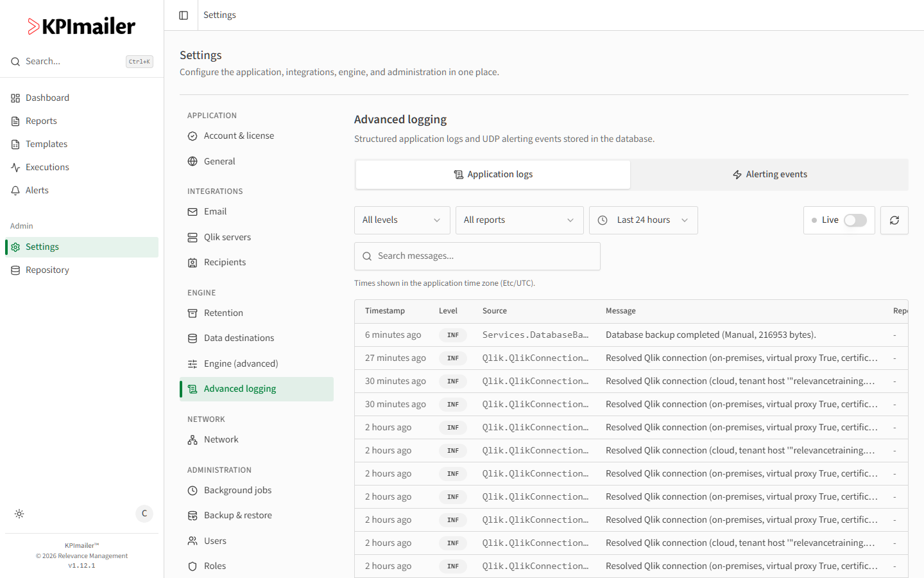Open Email integration settings

point(257,211)
